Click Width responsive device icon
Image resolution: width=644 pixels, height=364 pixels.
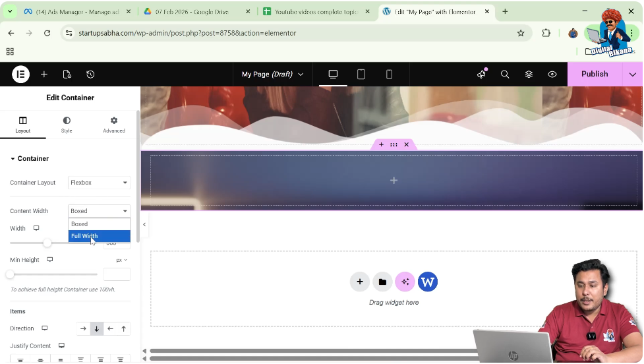[36, 228]
